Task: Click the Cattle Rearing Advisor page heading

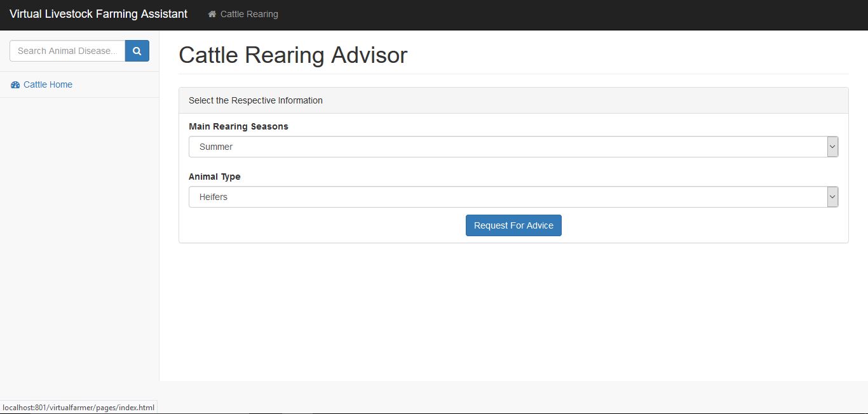Action: click(293, 55)
